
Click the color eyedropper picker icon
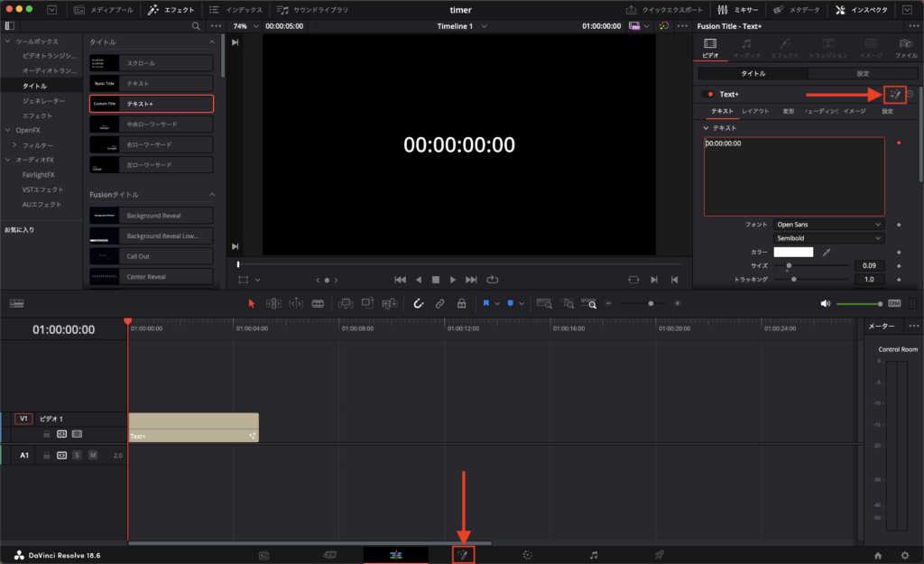[x=827, y=252]
